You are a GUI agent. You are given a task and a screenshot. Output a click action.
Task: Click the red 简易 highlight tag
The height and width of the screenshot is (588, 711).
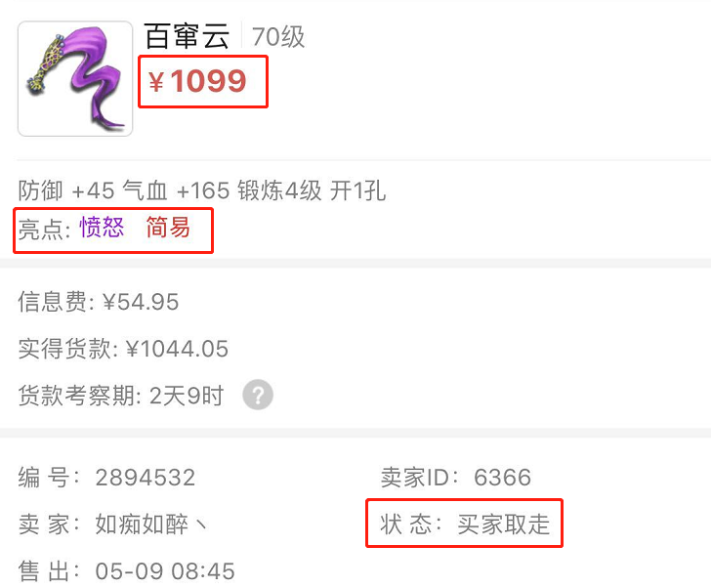[168, 227]
